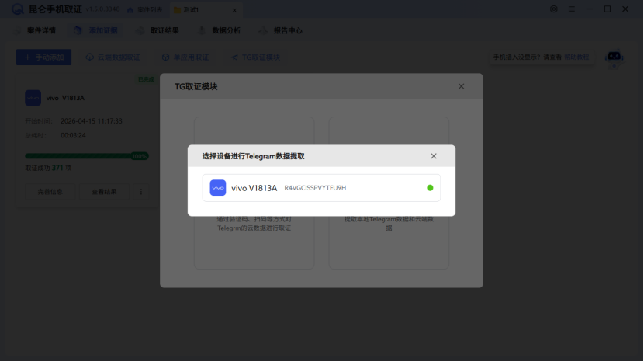
Task: Minimize the application window
Action: click(590, 9)
